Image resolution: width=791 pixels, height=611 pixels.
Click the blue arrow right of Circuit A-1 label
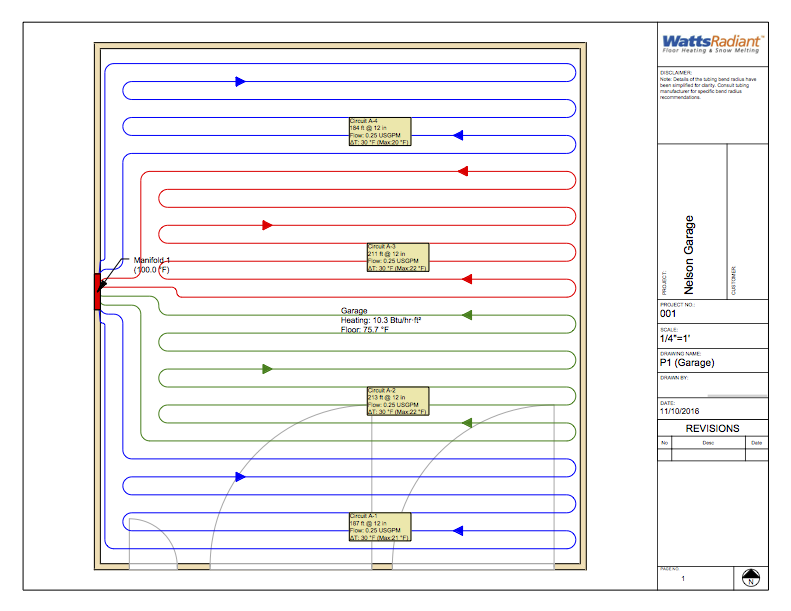458,530
